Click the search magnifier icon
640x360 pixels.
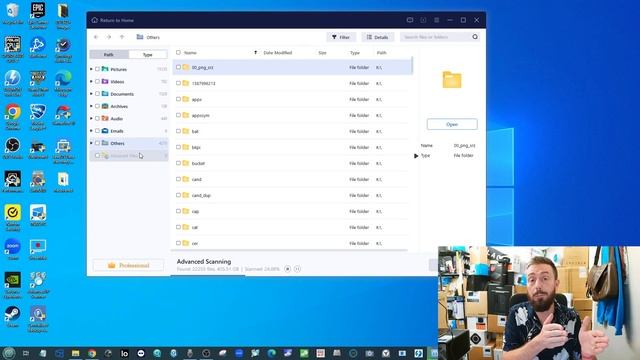pos(475,37)
